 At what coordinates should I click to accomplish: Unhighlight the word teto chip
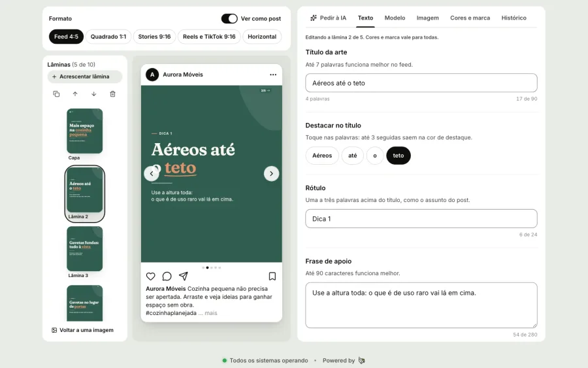pos(399,156)
